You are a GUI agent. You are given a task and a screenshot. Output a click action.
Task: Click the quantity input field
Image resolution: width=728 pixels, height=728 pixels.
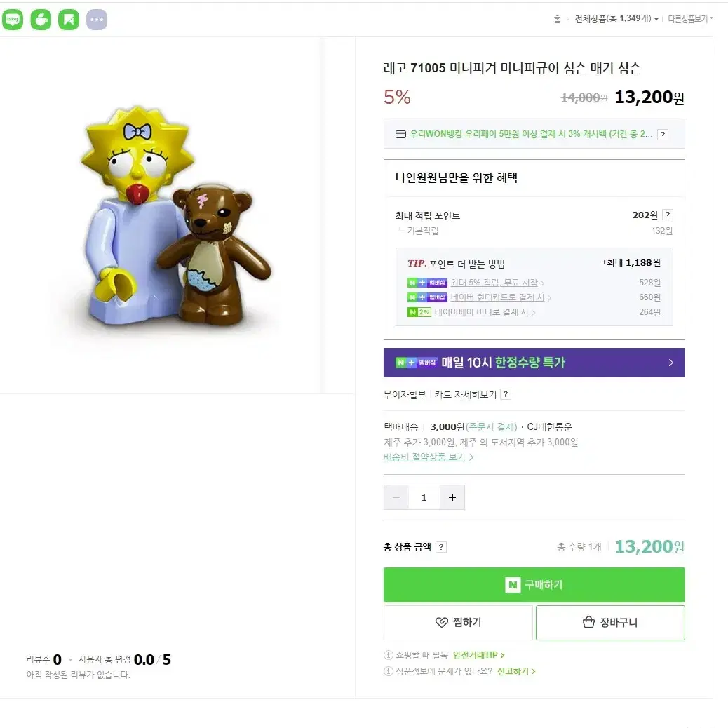(x=424, y=497)
